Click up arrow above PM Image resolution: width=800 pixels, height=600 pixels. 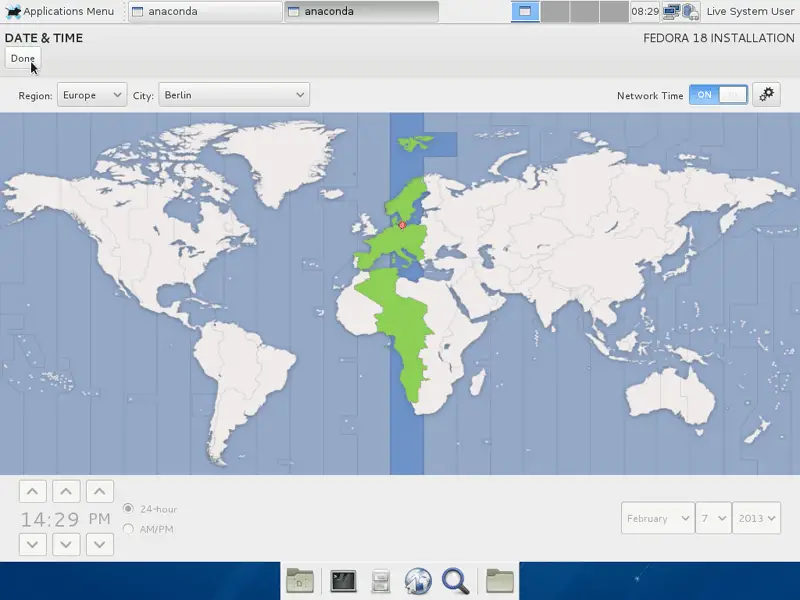(x=99, y=491)
